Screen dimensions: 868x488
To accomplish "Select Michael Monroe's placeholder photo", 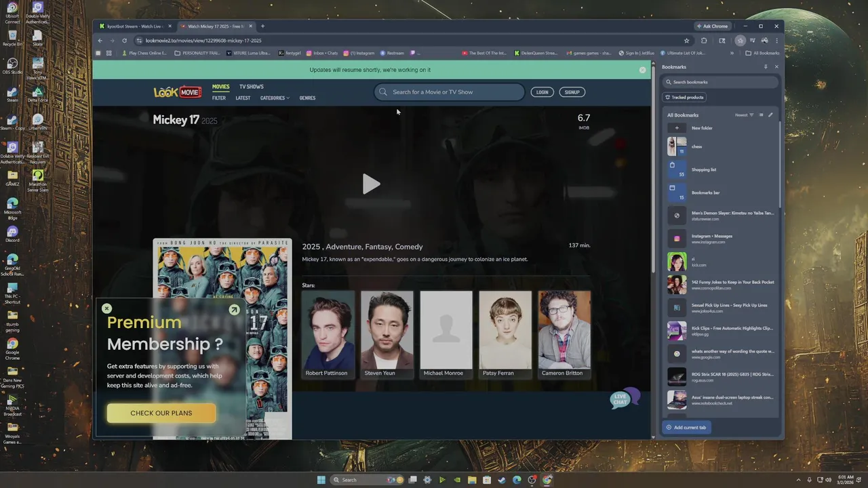I will pos(446,329).
